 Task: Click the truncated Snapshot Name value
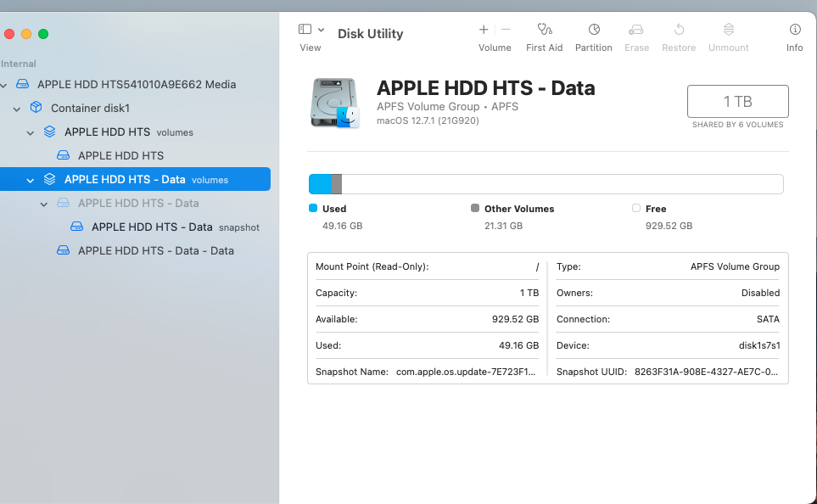[x=464, y=372]
